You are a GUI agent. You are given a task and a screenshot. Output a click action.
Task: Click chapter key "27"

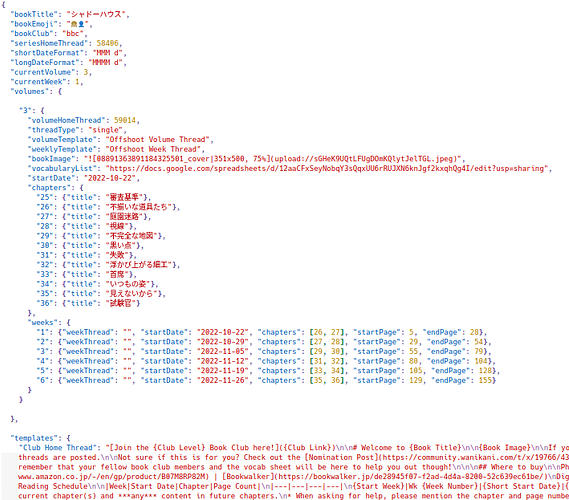(45, 216)
